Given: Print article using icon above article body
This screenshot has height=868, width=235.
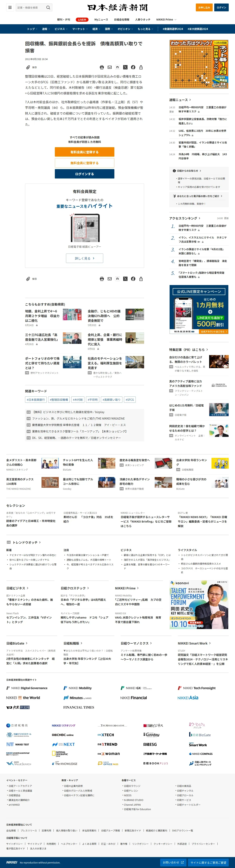Looking at the screenshot, I should coord(102,67).
